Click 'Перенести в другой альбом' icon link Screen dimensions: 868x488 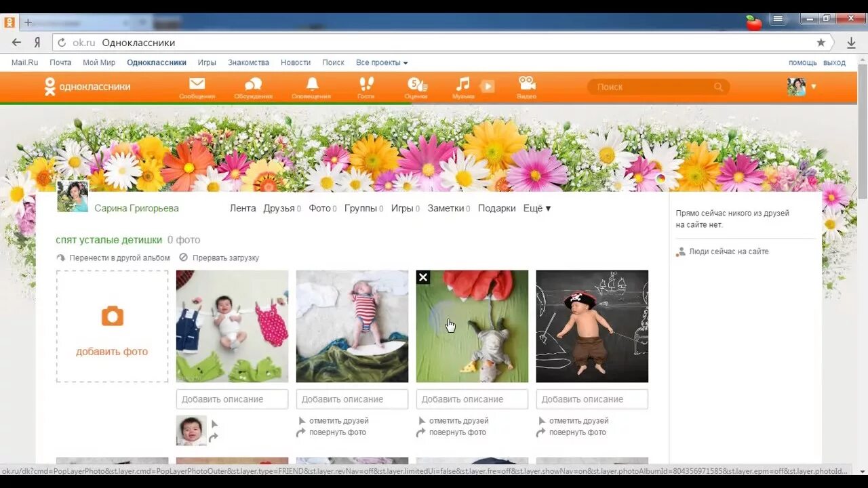point(113,258)
